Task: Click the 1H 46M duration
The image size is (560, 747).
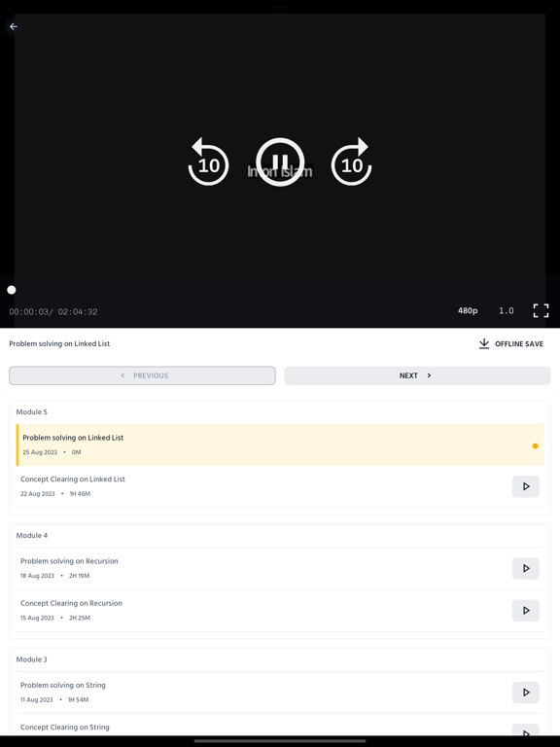Action: (x=80, y=493)
